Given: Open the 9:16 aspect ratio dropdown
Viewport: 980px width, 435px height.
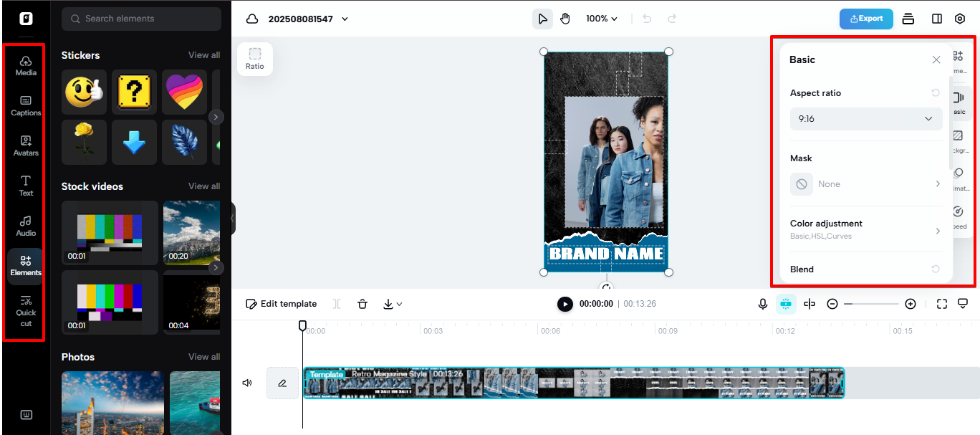Looking at the screenshot, I should [x=865, y=119].
